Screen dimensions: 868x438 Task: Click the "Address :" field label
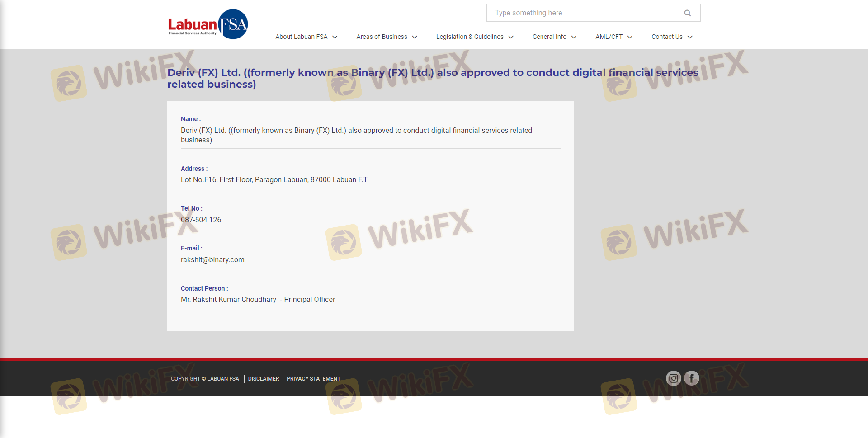194,169
